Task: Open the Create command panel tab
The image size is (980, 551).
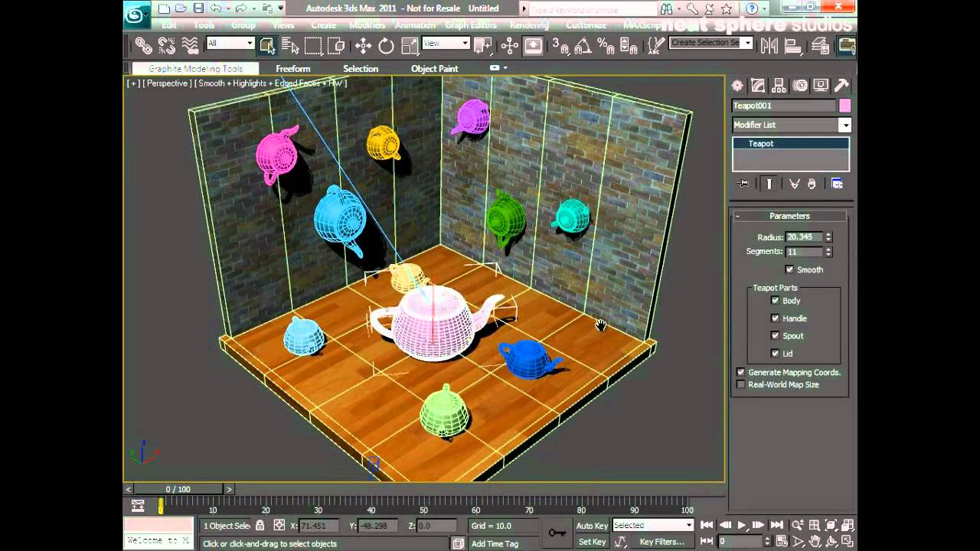Action: [737, 86]
